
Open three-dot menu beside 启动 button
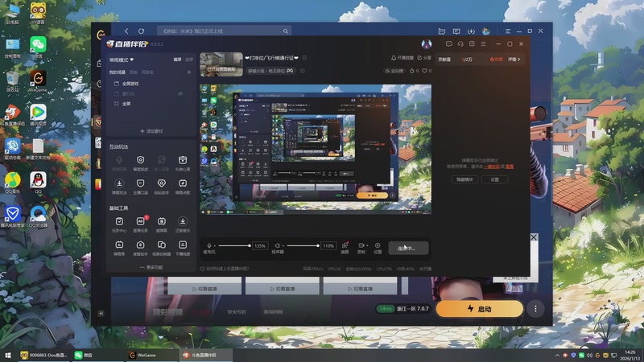pos(535,309)
